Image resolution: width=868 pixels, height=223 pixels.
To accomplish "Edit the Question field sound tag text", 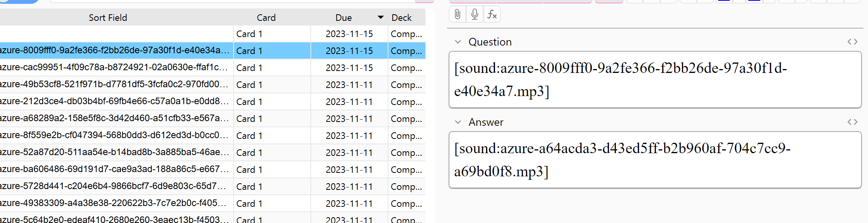I will click(x=618, y=79).
